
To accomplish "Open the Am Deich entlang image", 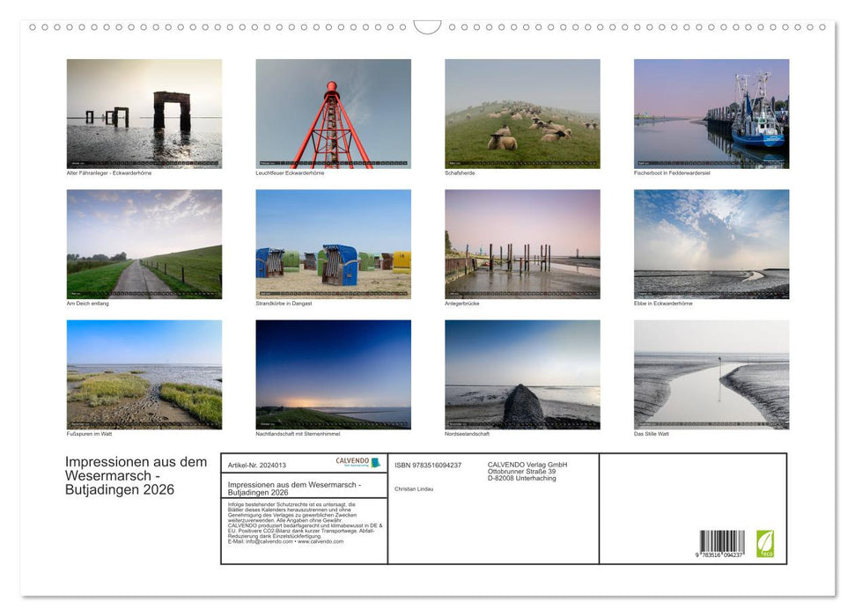I will coord(144,245).
